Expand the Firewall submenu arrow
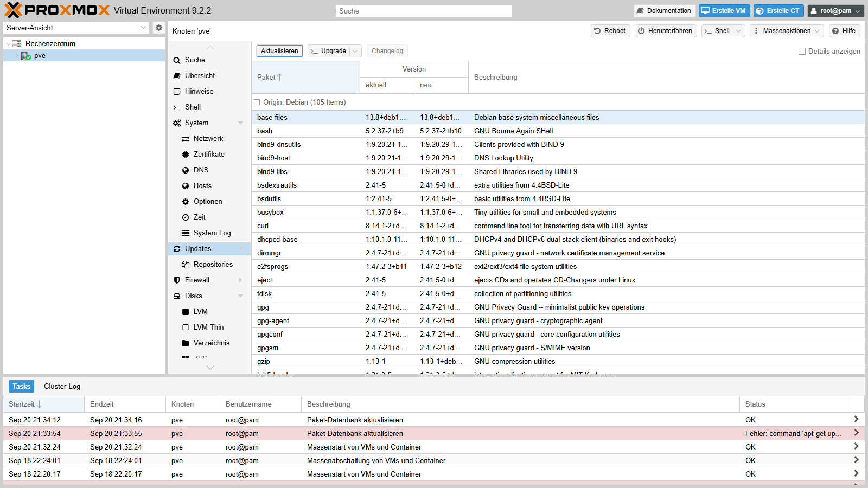868x488 pixels. (240, 280)
